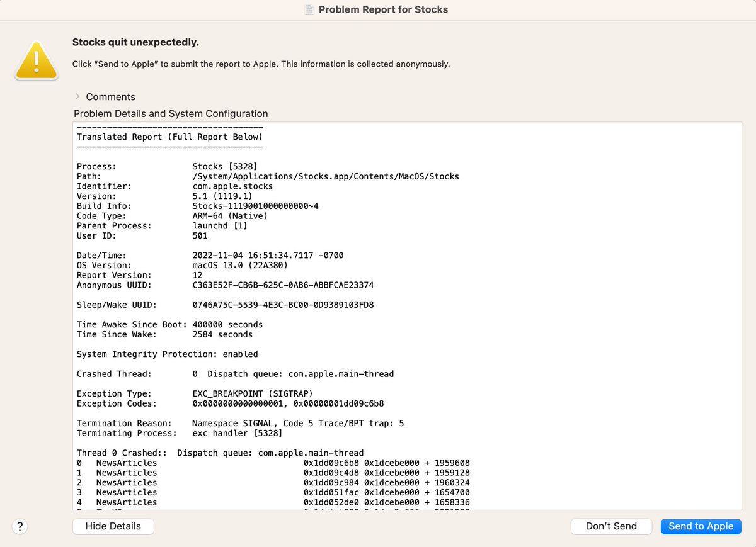This screenshot has height=547, width=756.
Task: Click the stack frame 1 address '0x1dd09c4d8'
Action: pos(331,473)
